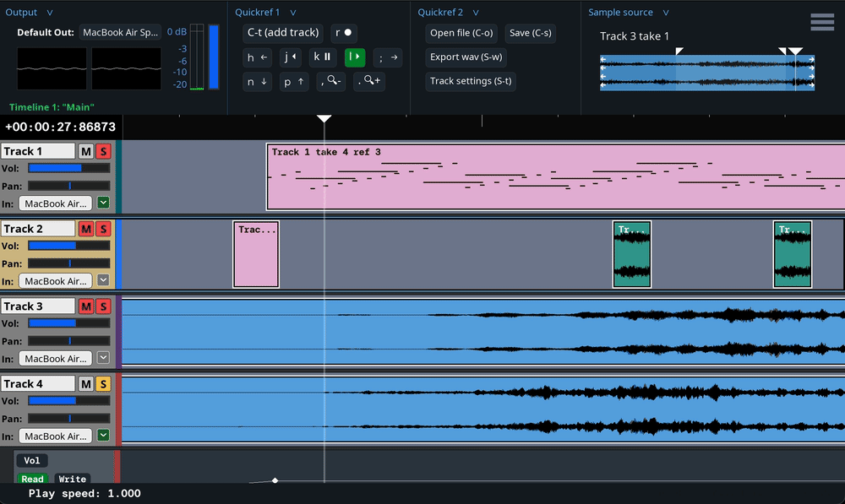Open the hamburger menu
This screenshot has height=504, width=845.
(821, 23)
